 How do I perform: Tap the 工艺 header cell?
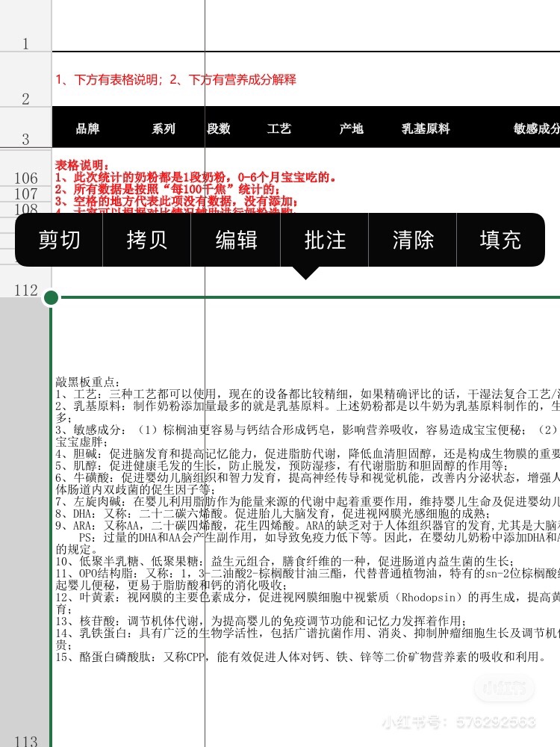279,128
